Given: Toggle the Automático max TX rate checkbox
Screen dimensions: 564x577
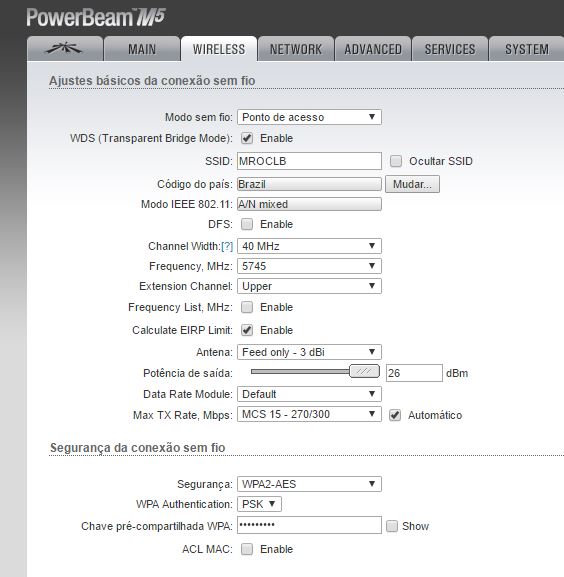Looking at the screenshot, I should point(395,415).
